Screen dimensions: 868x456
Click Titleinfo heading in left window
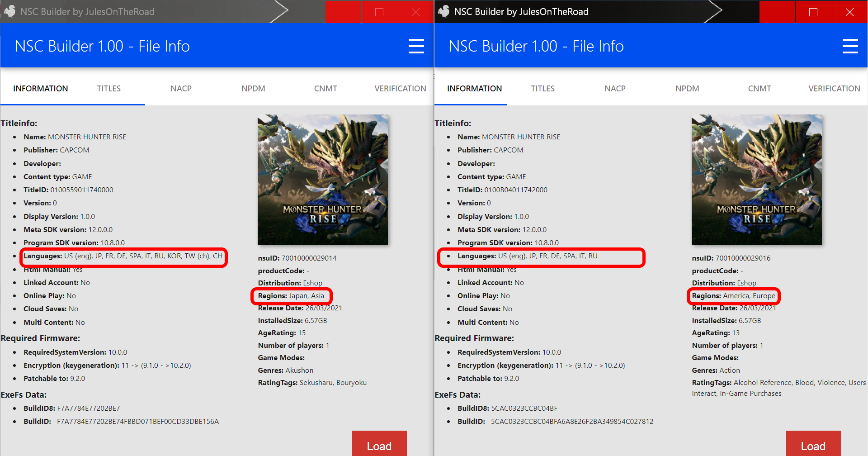19,123
